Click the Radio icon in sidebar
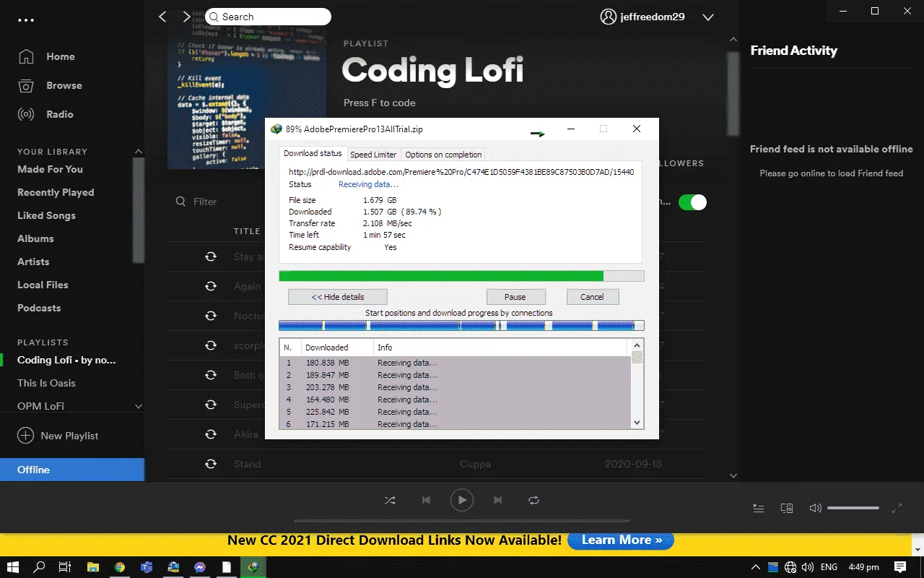924x578 pixels. pyautogui.click(x=26, y=114)
